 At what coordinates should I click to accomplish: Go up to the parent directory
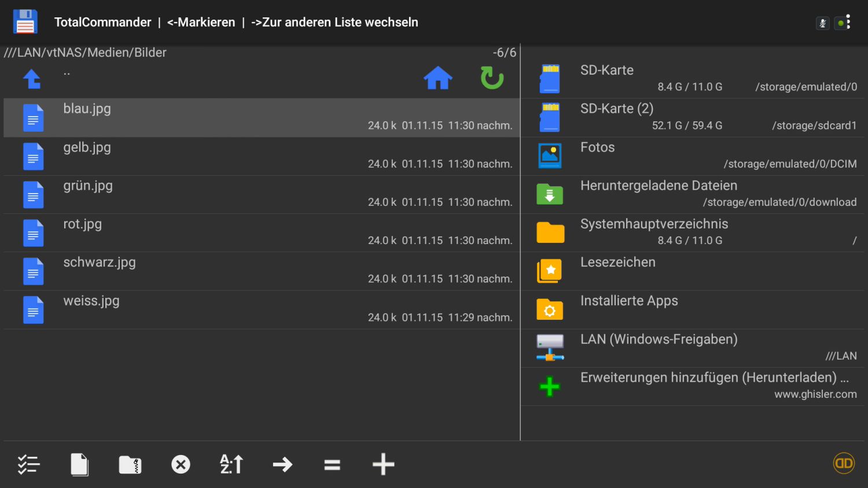pyautogui.click(x=32, y=79)
